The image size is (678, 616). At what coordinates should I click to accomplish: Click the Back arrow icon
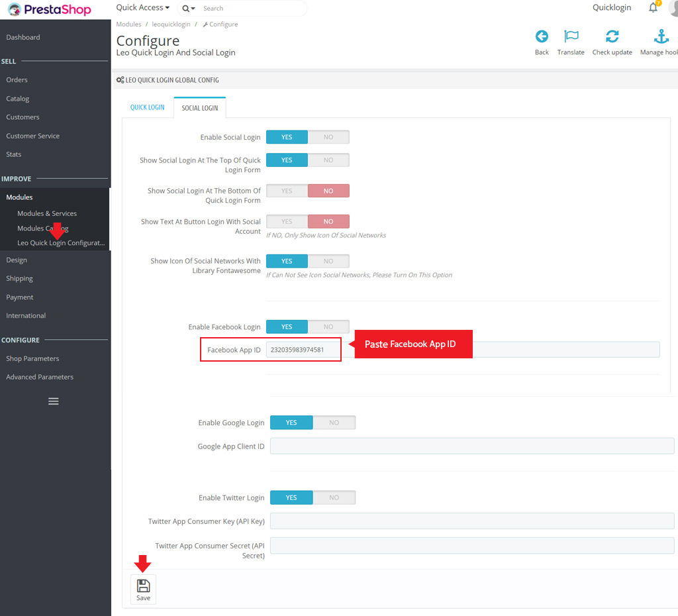click(542, 36)
